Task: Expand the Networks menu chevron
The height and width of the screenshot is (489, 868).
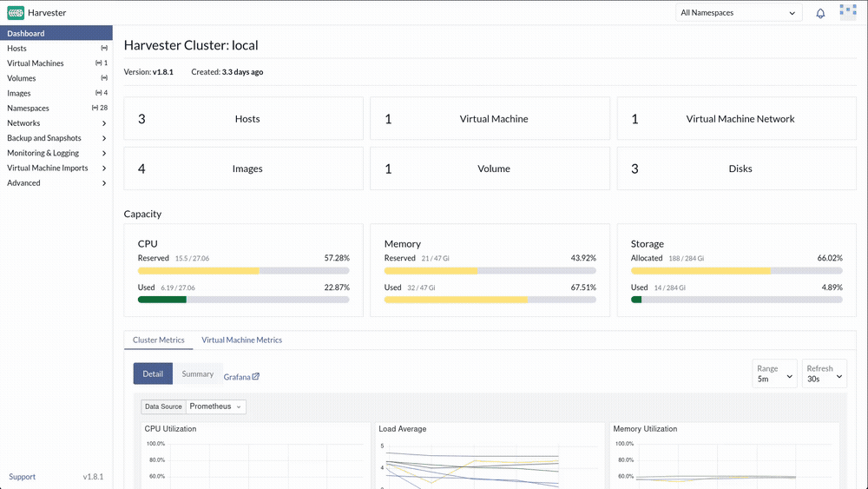Action: pos(104,123)
